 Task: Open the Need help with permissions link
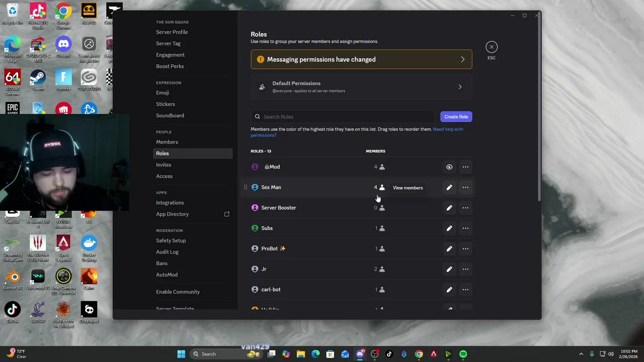coord(448,129)
